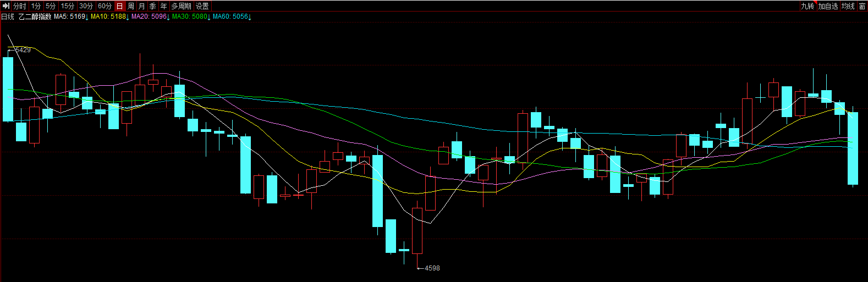Click the last large cyan candlestick
This screenshot has width=868, height=282.
[x=853, y=148]
